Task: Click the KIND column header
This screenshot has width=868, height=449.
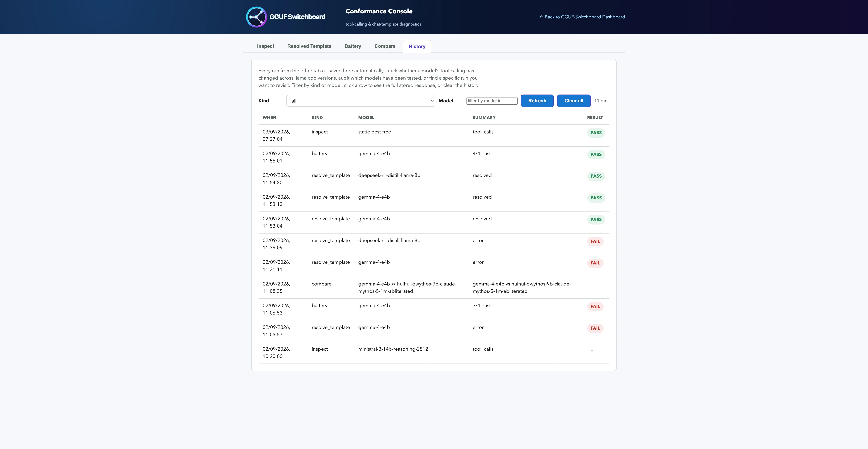Action: point(317,118)
